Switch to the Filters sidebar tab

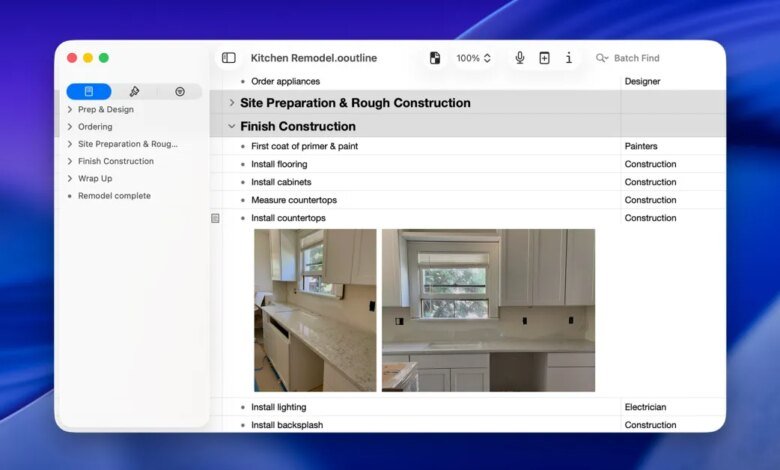click(x=179, y=91)
